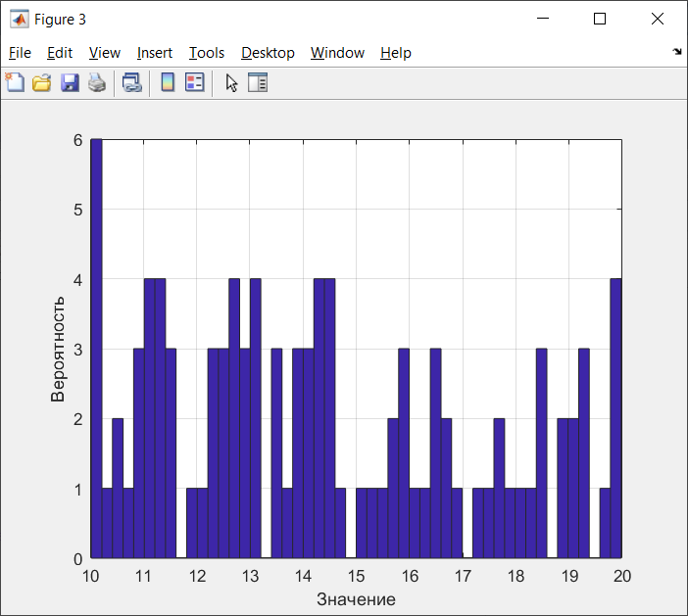Minimize the Figure 3 window
This screenshot has height=616, width=688.
[x=543, y=19]
